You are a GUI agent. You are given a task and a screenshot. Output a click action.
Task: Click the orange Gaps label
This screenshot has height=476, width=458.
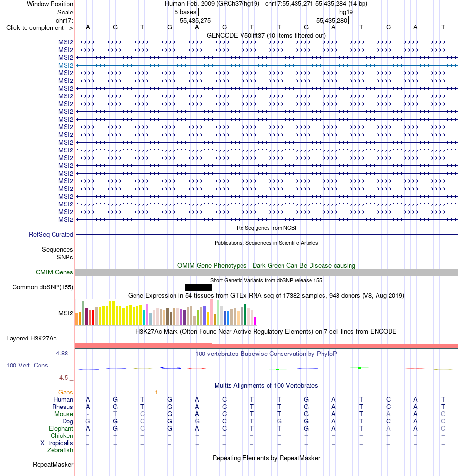66,393
